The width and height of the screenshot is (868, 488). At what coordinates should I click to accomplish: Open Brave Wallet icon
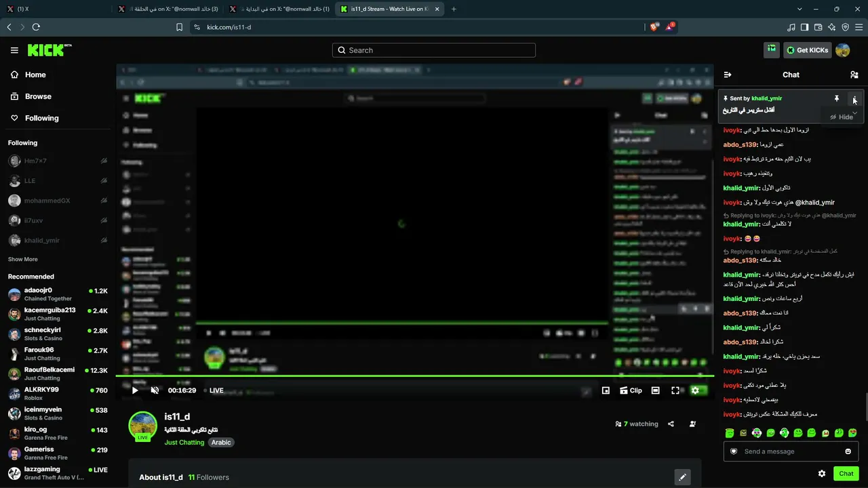(818, 27)
